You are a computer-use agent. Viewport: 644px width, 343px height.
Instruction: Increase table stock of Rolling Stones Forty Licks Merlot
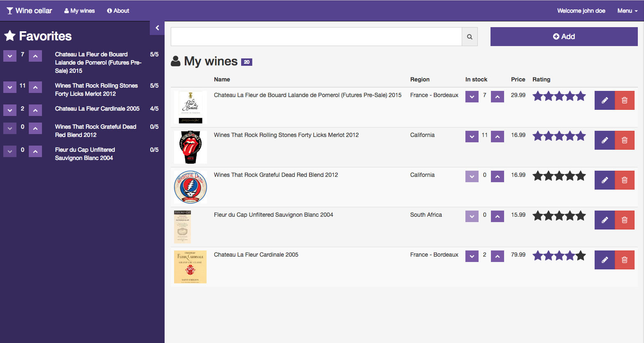tap(498, 137)
